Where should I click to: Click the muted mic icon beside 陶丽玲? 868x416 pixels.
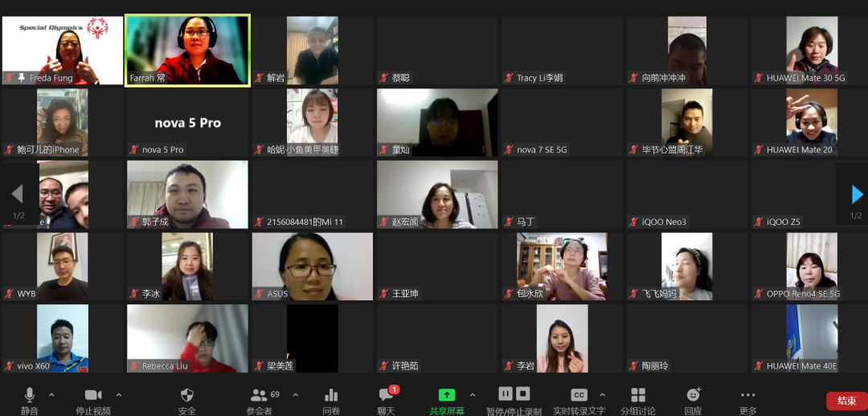pyautogui.click(x=633, y=365)
